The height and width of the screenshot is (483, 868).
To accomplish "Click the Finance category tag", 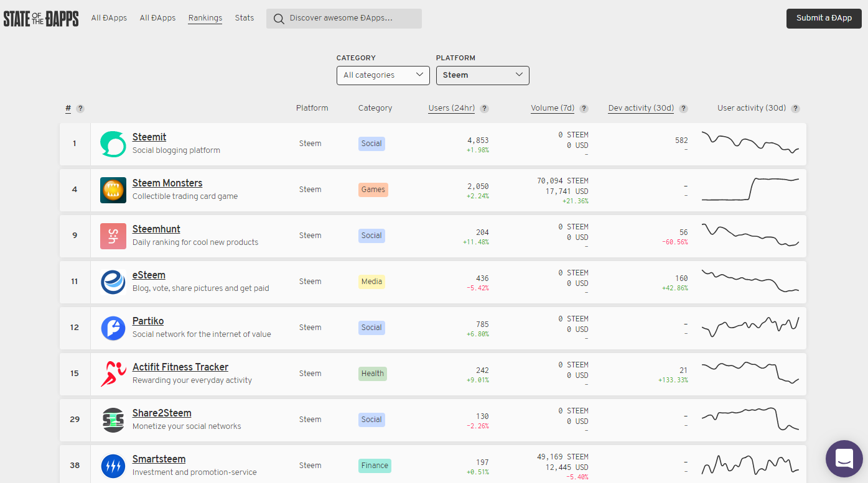I will click(375, 466).
